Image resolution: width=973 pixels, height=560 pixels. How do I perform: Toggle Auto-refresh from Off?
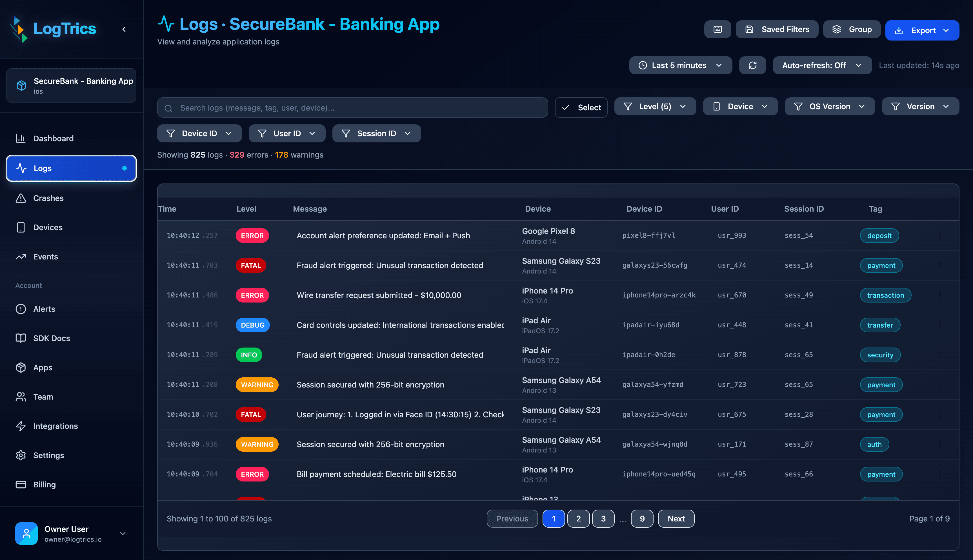tap(822, 65)
